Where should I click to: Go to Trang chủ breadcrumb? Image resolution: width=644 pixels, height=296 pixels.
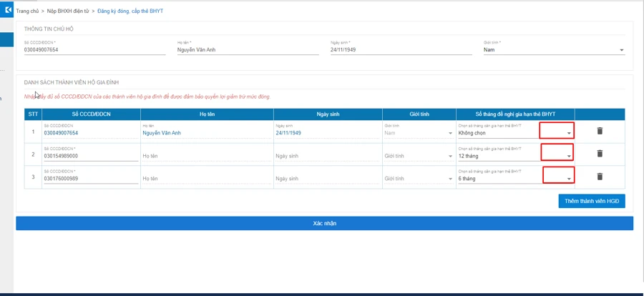(27, 11)
